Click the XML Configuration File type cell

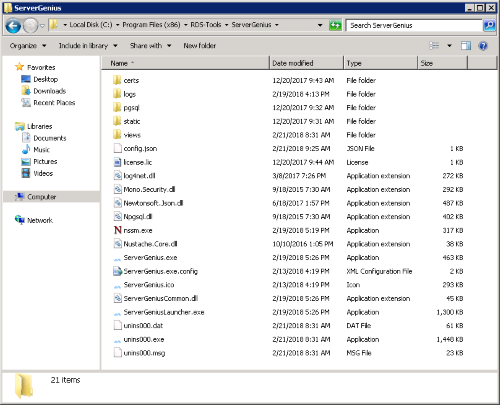coord(379,271)
